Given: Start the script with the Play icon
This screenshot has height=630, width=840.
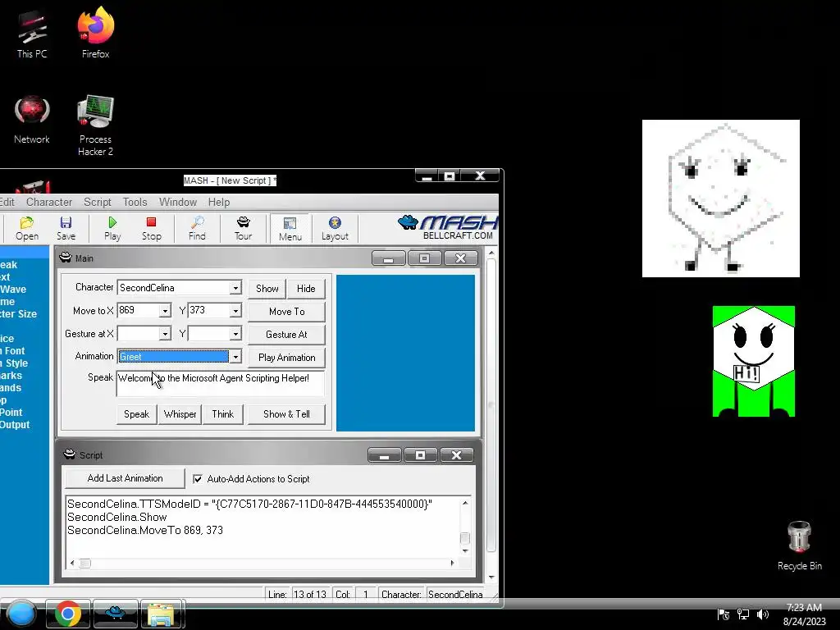Looking at the screenshot, I should [x=112, y=228].
